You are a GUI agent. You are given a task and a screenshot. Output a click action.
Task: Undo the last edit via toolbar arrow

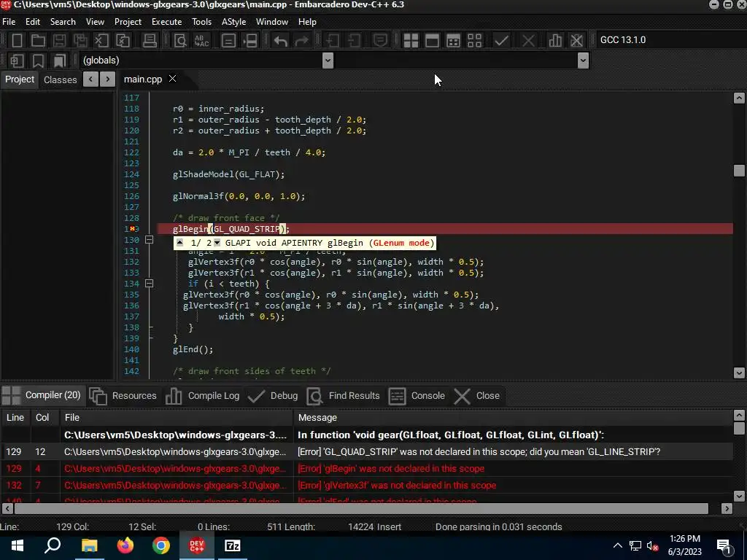[281, 41]
